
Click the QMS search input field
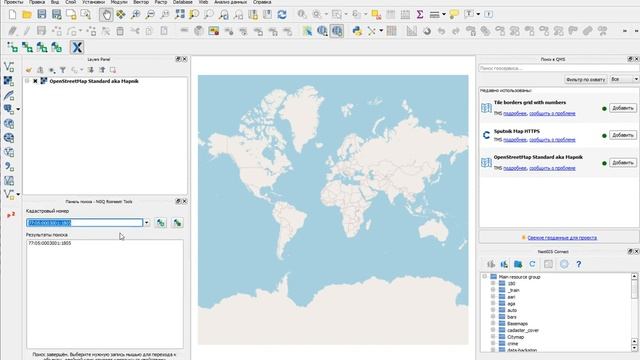pyautogui.click(x=558, y=68)
